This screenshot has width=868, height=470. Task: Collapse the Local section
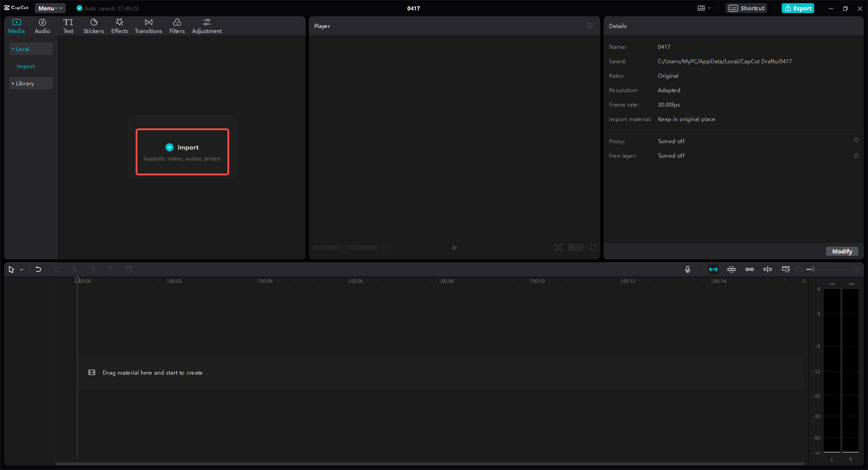click(31, 49)
